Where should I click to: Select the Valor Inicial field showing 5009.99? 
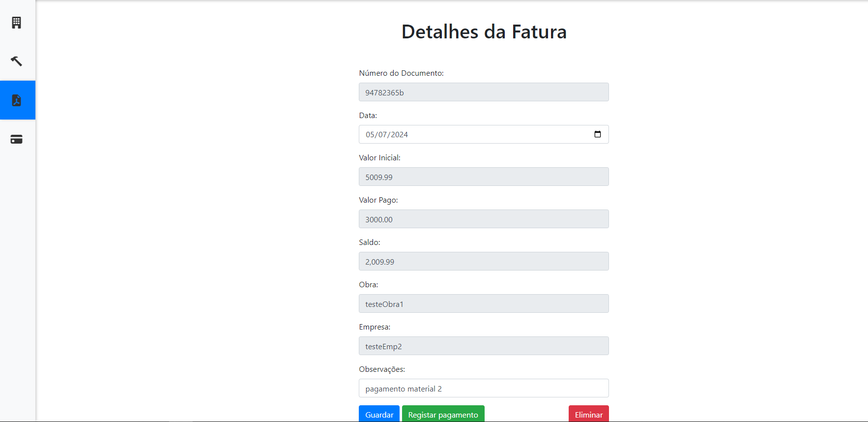pos(484,177)
